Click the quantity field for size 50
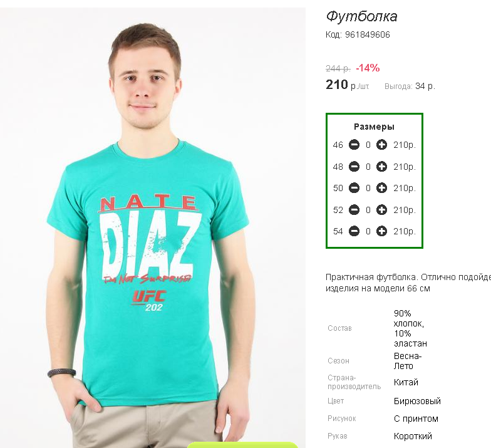Viewport: 491px width, 448px height. coord(368,188)
